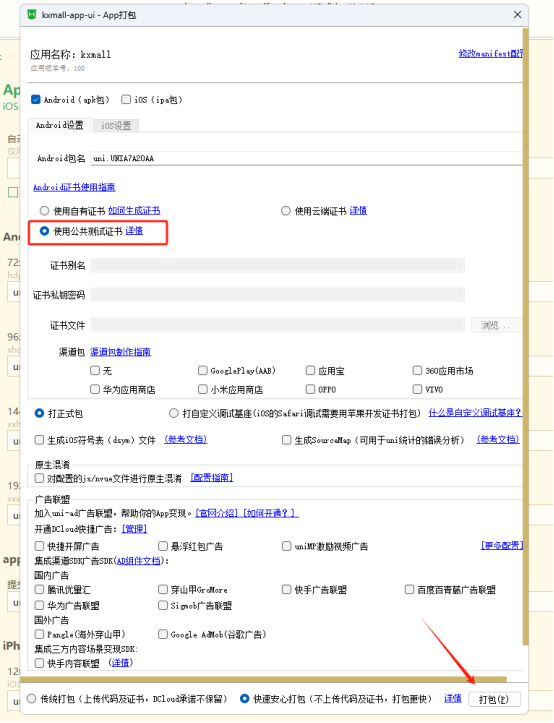
Task: Select 打自定义调试基座 radio option
Action: [173, 413]
